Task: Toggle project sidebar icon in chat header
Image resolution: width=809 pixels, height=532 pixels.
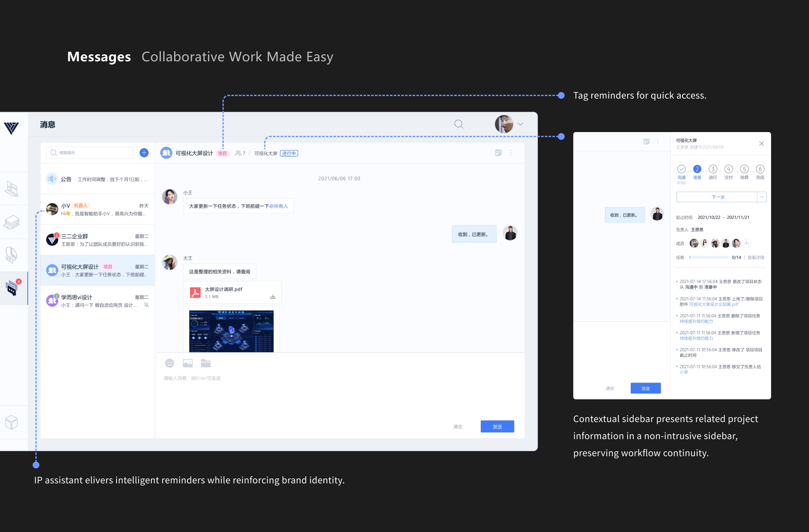Action: pos(498,153)
